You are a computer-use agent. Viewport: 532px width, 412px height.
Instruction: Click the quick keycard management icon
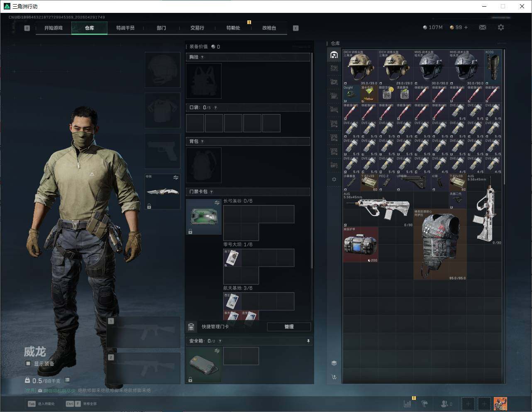coord(191,327)
